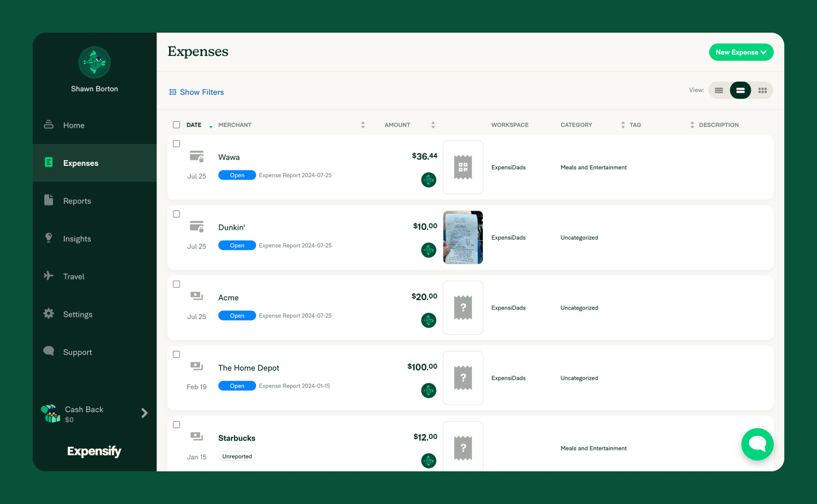817x504 pixels.
Task: Open Settings from the sidebar
Action: point(94,314)
